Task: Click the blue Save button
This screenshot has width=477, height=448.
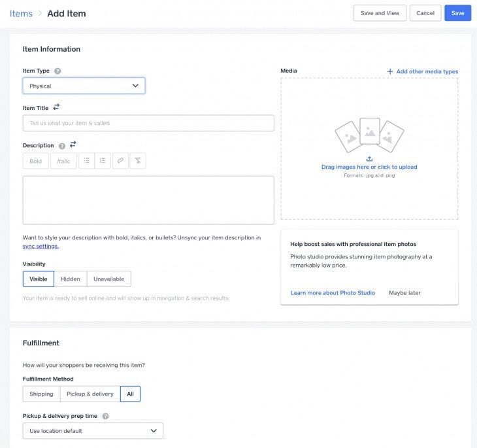Action: pyautogui.click(x=457, y=13)
